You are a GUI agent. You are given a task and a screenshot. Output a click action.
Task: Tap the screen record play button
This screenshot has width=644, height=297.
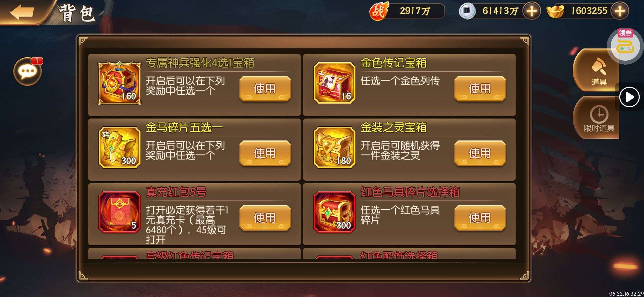pyautogui.click(x=629, y=97)
